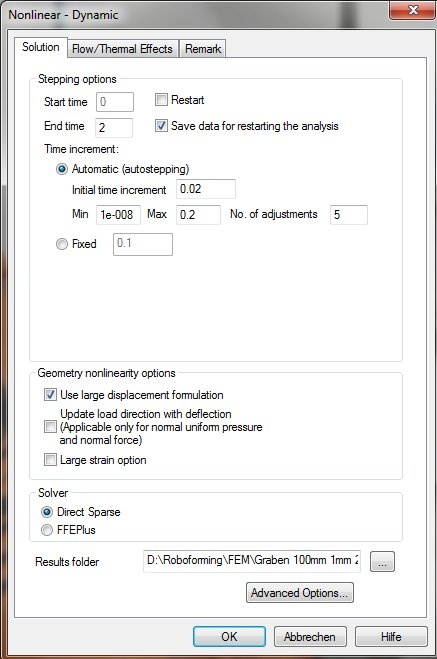437x659 pixels.
Task: Click the Min time increment field
Action: pyautogui.click(x=118, y=215)
